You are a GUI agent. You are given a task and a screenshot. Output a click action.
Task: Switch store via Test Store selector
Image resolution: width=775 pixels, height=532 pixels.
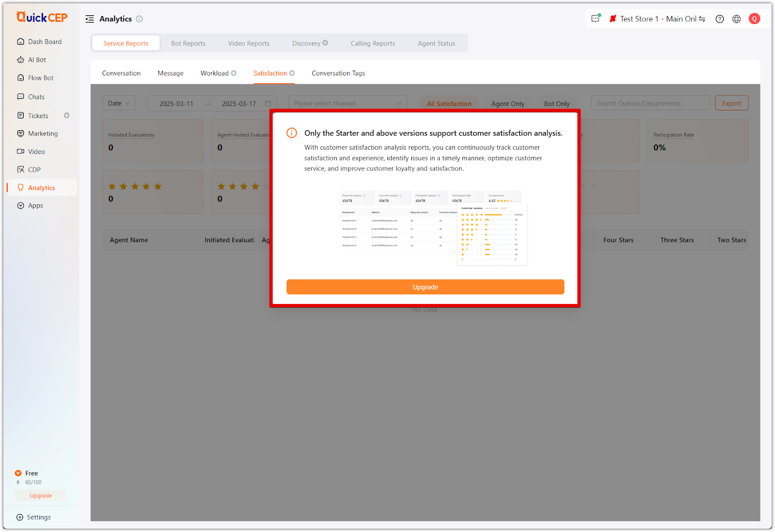click(x=657, y=19)
